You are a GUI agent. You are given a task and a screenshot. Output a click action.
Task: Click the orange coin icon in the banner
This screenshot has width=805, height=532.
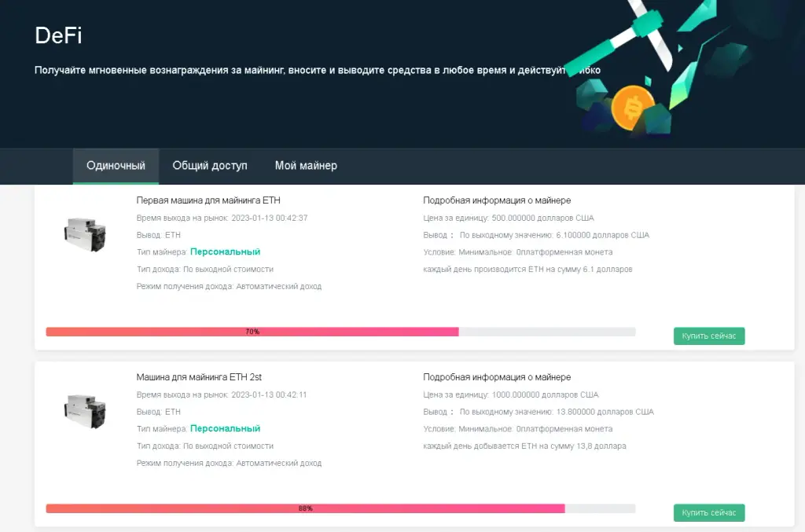tap(633, 108)
